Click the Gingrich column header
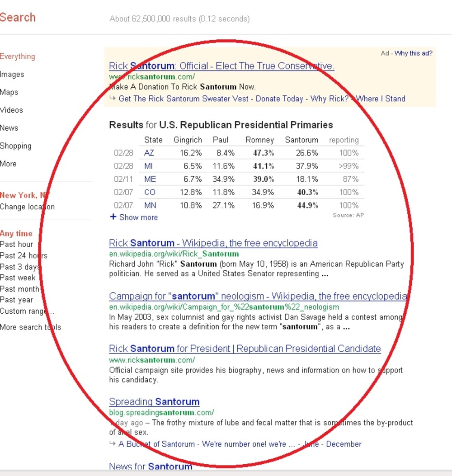Image resolution: width=452 pixels, height=476 pixels. tap(188, 140)
